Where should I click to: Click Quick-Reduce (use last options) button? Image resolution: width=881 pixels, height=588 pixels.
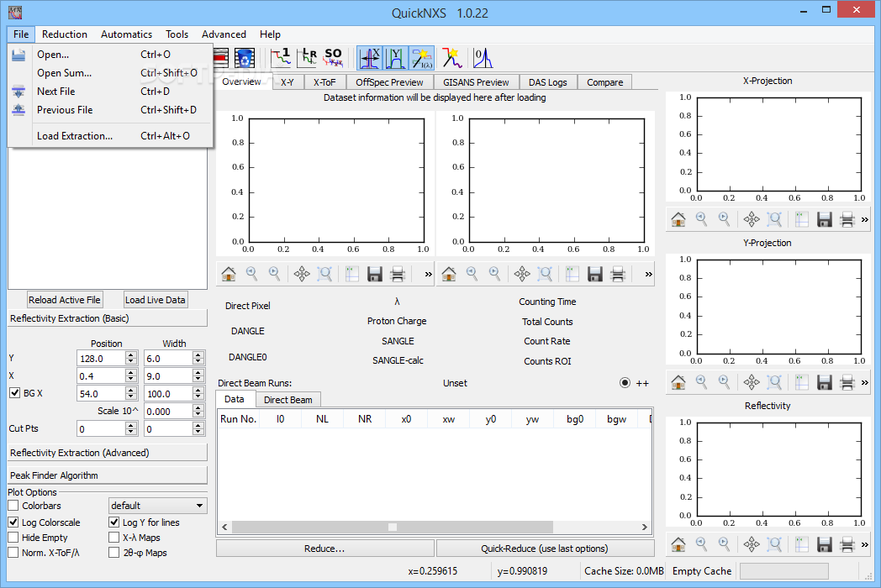(545, 549)
